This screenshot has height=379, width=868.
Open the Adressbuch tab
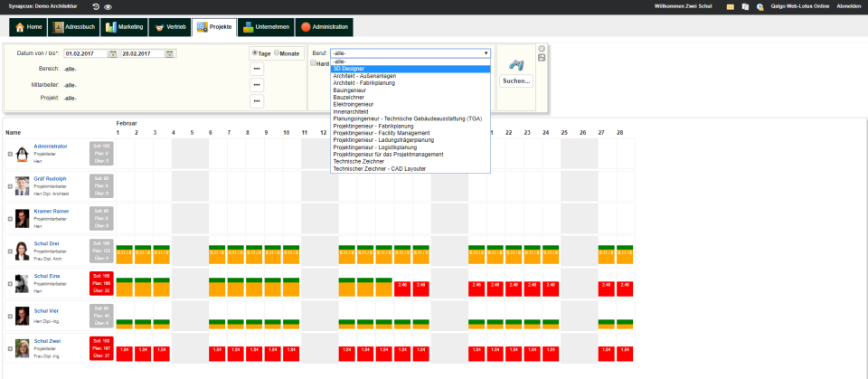[75, 27]
